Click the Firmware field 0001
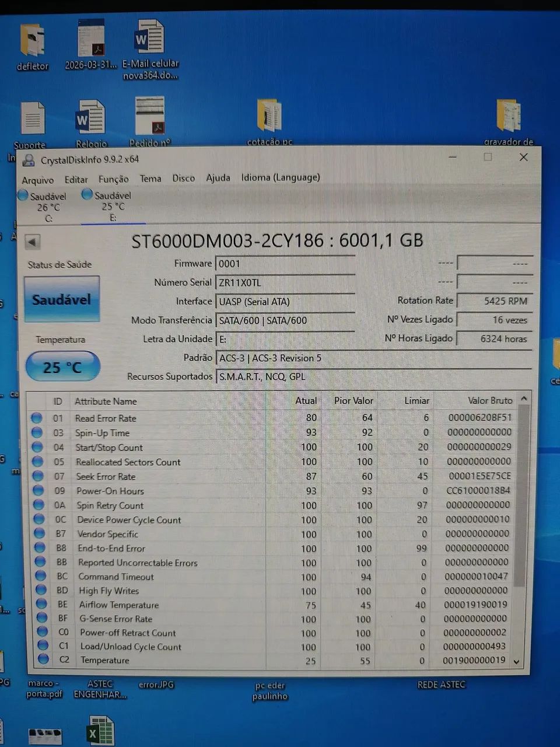Viewport: 560px width, 747px height. point(285,264)
